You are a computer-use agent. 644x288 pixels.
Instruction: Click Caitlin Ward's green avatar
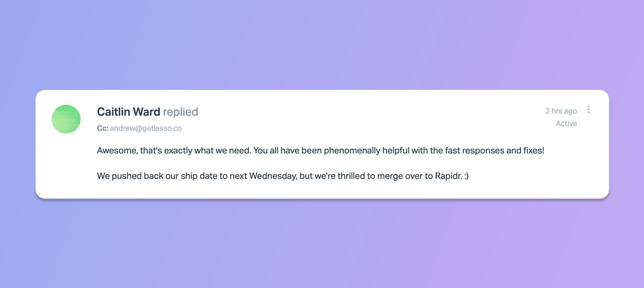pyautogui.click(x=66, y=119)
